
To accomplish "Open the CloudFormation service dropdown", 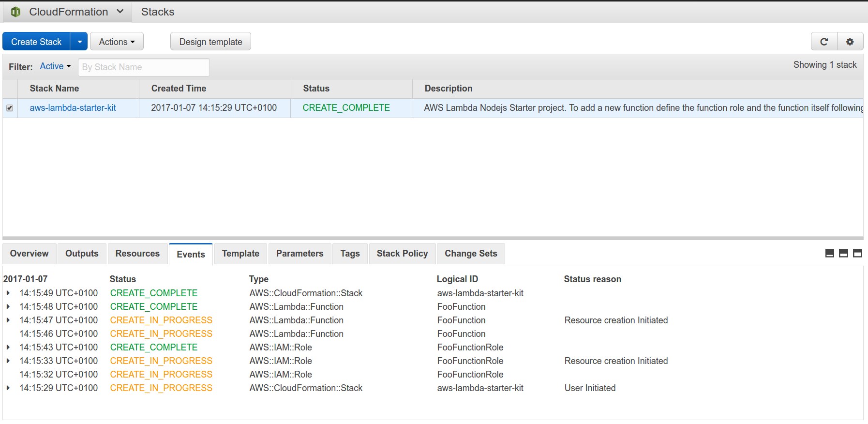I will tap(68, 12).
